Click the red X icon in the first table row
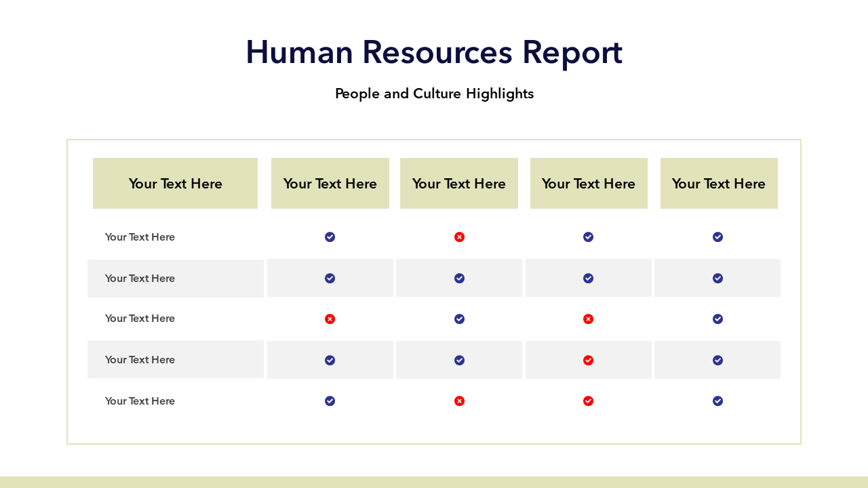Screen dimensions: 868x488 pyautogui.click(x=459, y=237)
